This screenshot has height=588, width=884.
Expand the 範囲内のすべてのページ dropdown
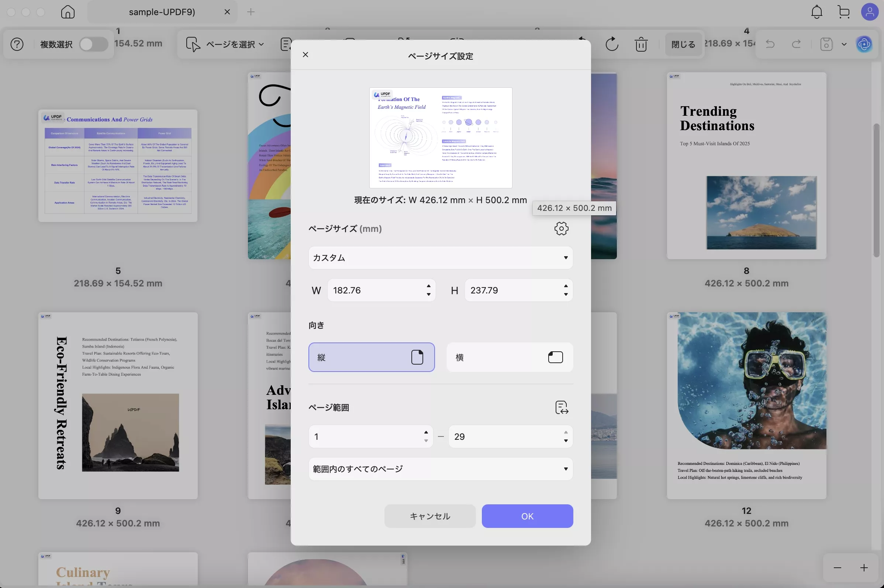[x=440, y=469]
